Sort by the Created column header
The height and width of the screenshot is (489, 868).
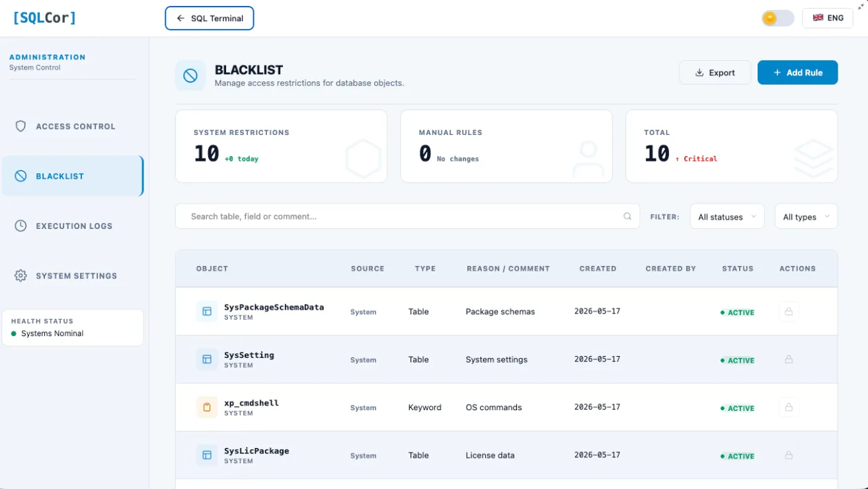pos(598,269)
